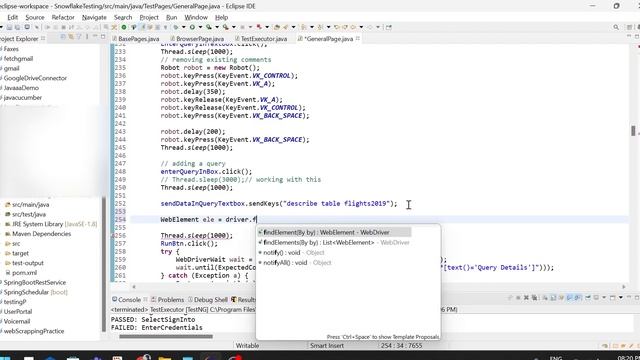Click the Console horizontal scrollbar thumb
Screen dimensions: 640x360
166,336
